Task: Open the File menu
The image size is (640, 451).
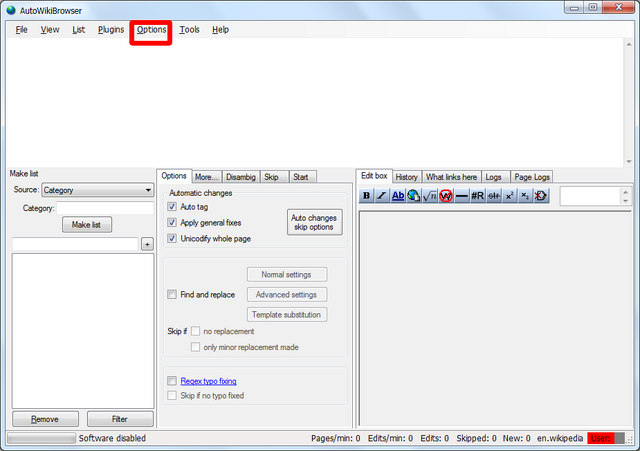Action: tap(21, 30)
